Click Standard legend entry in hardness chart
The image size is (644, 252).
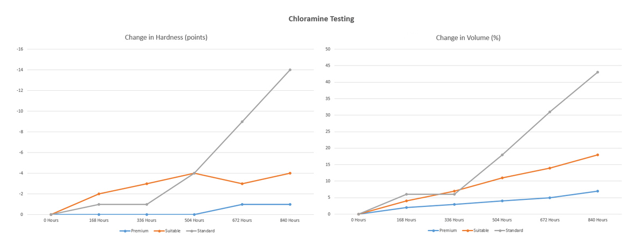[202, 231]
